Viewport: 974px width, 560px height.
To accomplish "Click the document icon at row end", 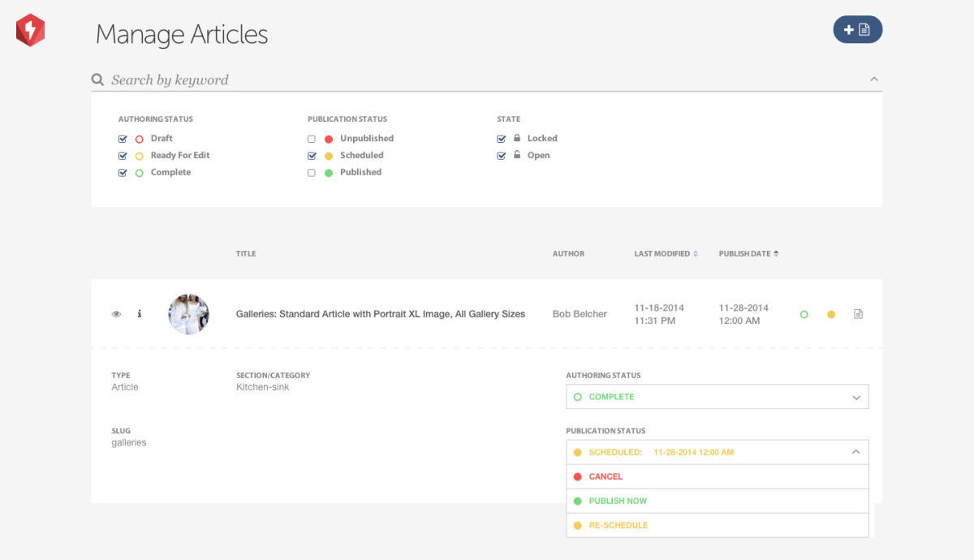I will click(x=858, y=314).
